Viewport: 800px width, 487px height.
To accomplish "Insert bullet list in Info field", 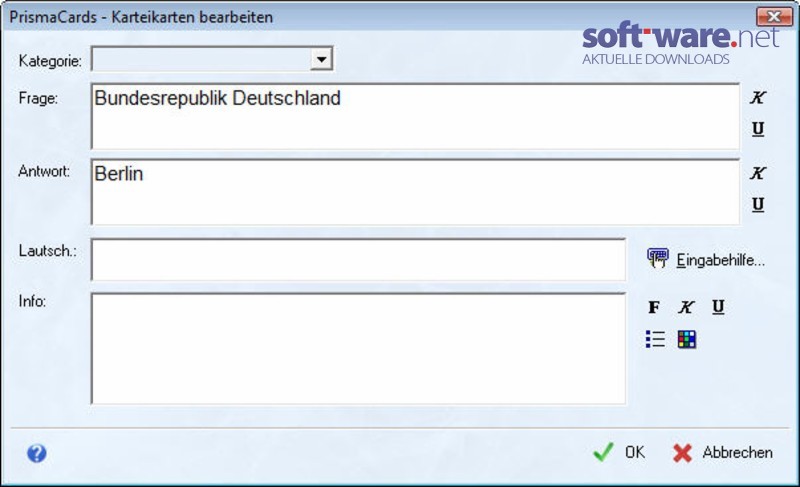I will click(x=655, y=339).
